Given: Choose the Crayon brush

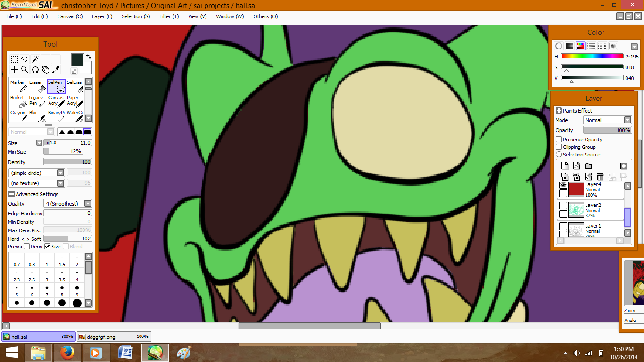Looking at the screenshot, I should [18, 116].
